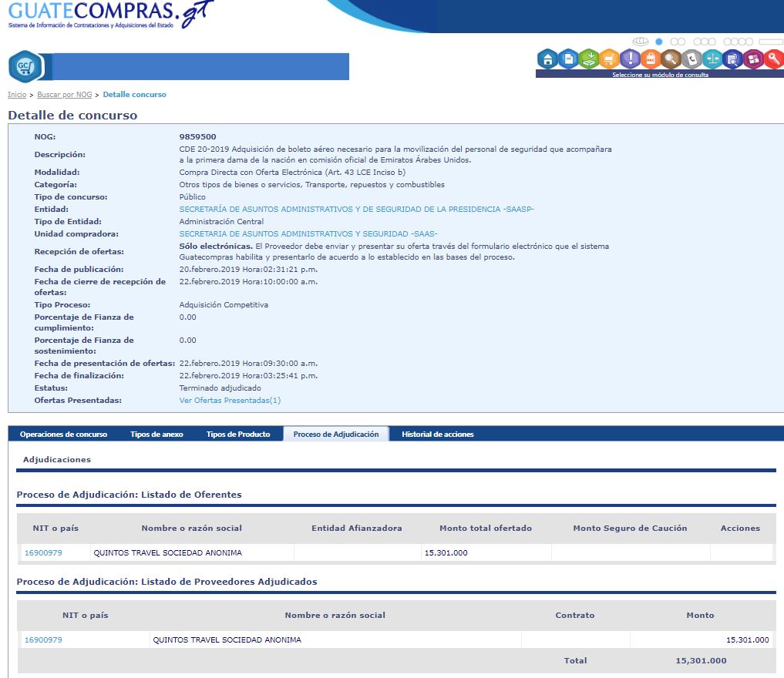Open the Tipos de anexo tab
The height and width of the screenshot is (678, 784).
point(156,435)
